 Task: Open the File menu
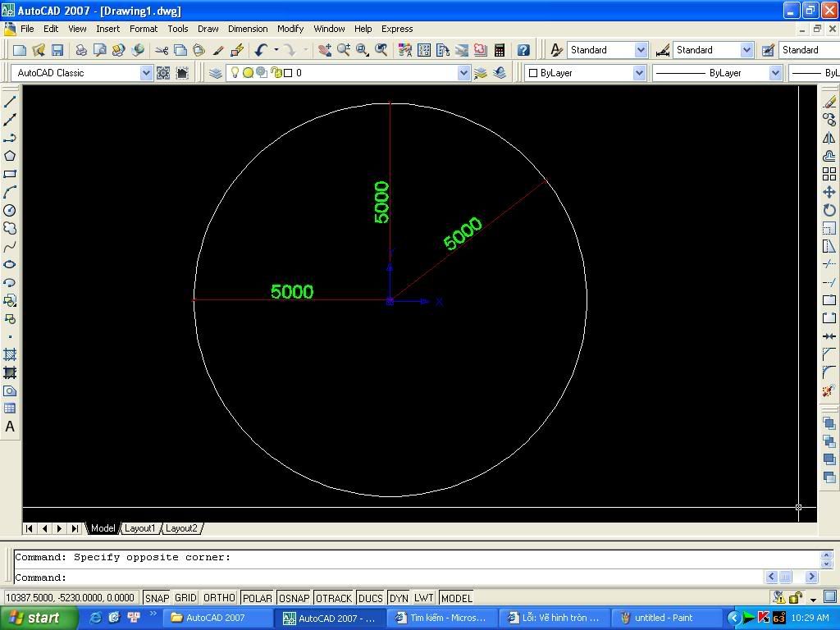27,29
